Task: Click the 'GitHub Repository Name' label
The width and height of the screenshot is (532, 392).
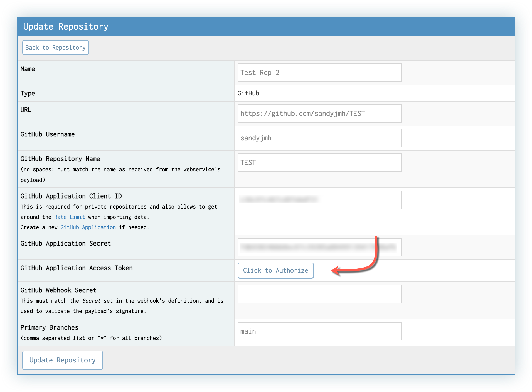Action: coord(60,159)
